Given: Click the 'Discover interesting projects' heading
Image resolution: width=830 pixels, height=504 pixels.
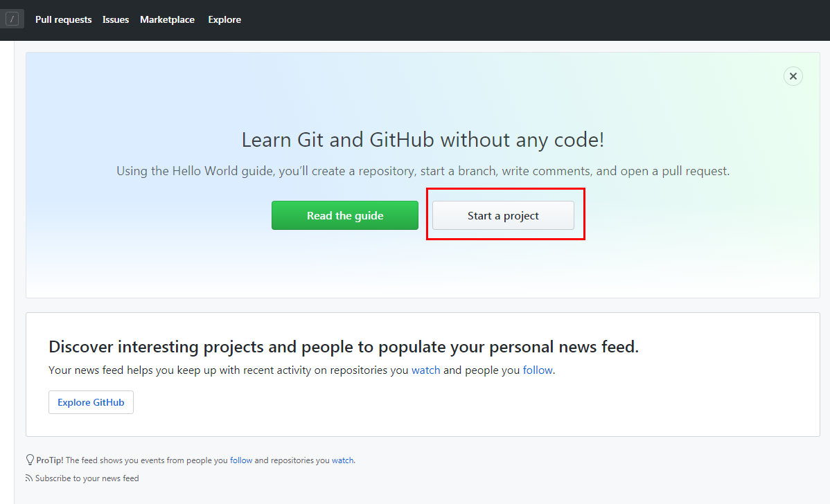Looking at the screenshot, I should point(344,347).
